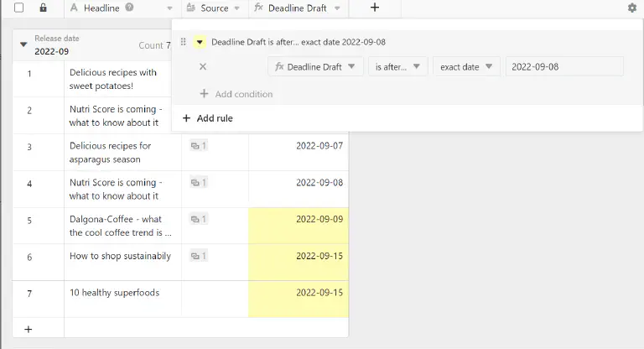Click the help icon beside Headline
Viewport: 644px width, 349px height.
tap(129, 8)
